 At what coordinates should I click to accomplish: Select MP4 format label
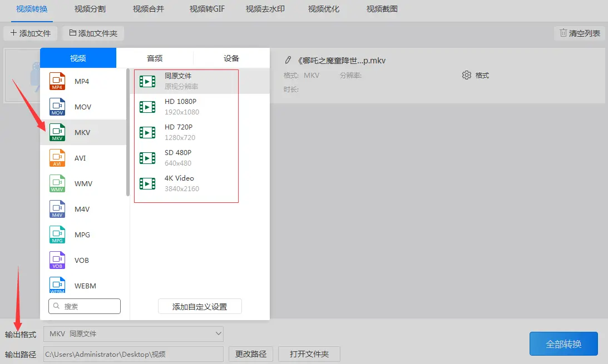82,81
